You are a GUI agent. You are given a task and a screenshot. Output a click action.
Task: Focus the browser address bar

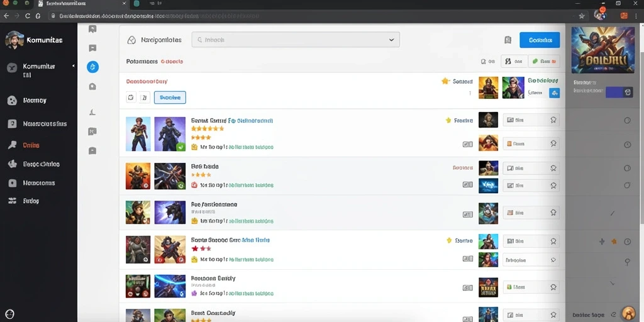[312, 16]
